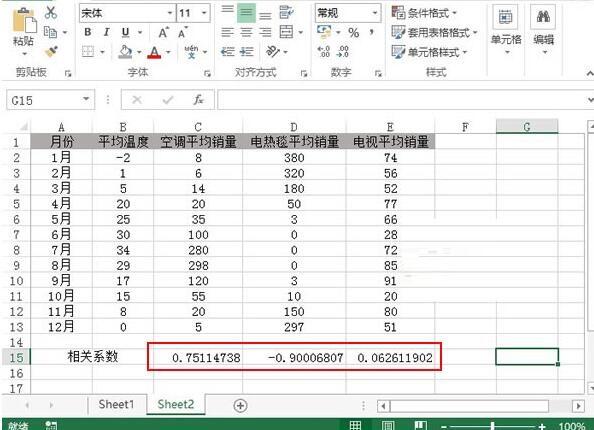Viewport: 594px width, 430px height.
Task: Open font size dropdown 11
Action: click(205, 13)
